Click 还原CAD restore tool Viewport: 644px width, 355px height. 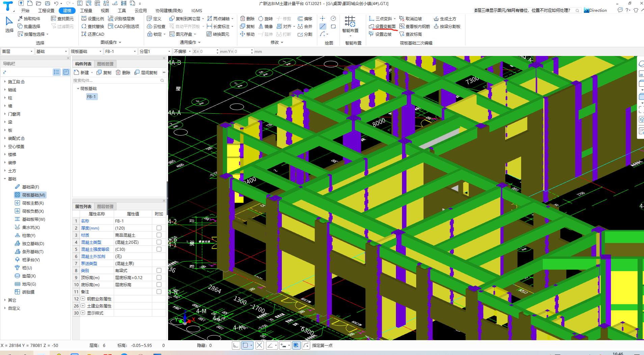coord(93,34)
